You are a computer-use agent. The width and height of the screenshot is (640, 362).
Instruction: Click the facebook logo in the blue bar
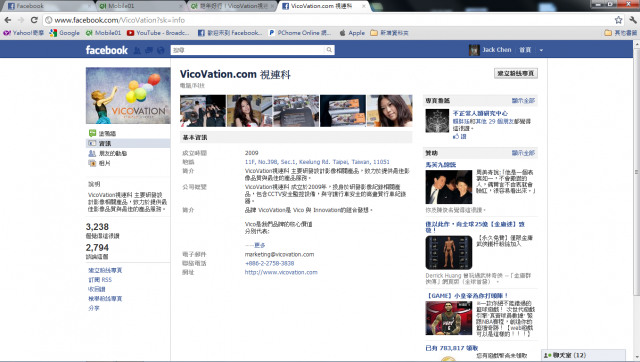[x=107, y=50]
